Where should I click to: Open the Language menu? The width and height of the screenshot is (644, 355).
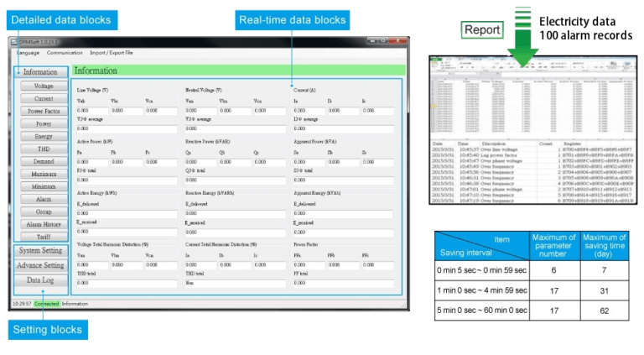[x=28, y=53]
